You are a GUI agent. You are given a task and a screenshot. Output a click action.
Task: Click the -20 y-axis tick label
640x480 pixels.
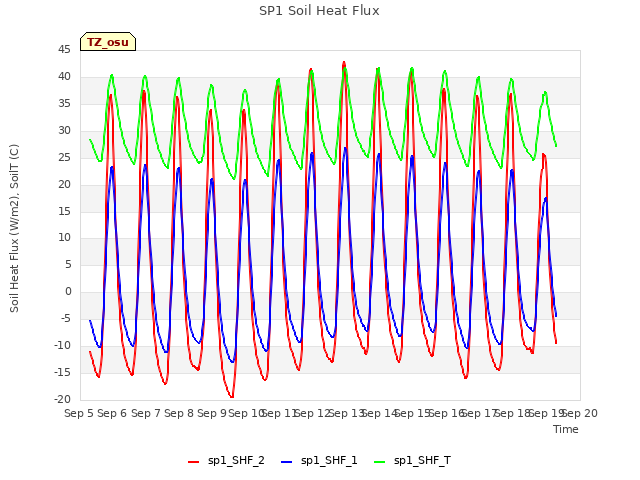62,400
